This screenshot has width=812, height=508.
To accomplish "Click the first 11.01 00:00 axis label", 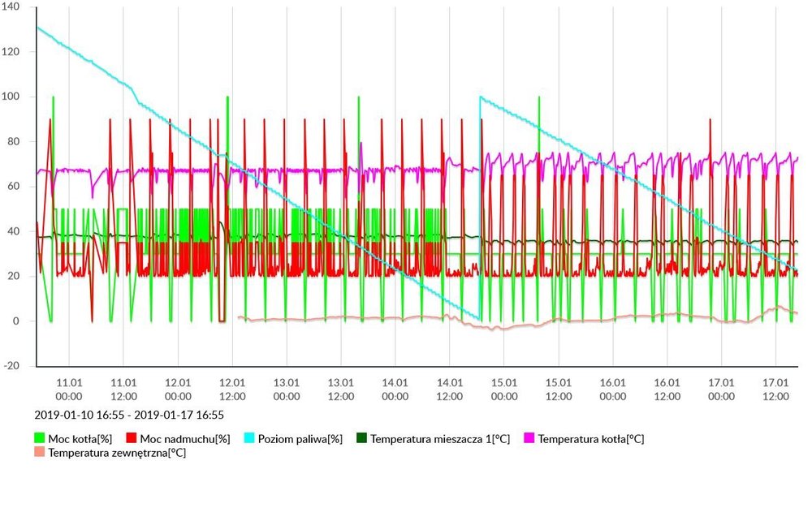I will pos(69,390).
